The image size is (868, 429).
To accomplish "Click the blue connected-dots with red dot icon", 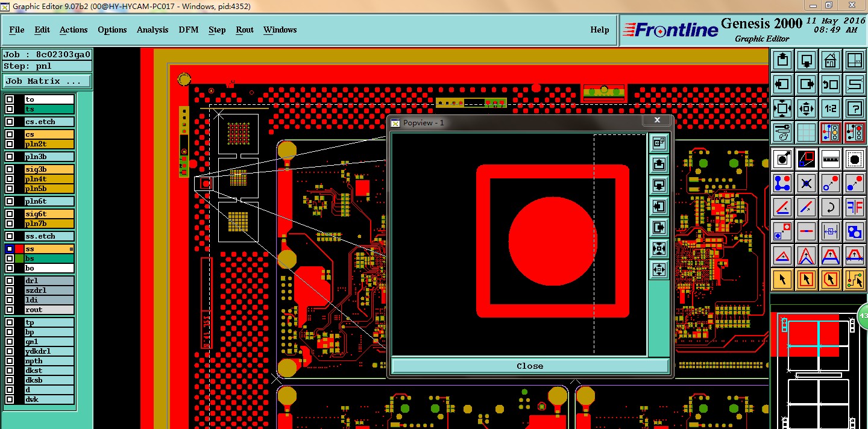I will [782, 183].
